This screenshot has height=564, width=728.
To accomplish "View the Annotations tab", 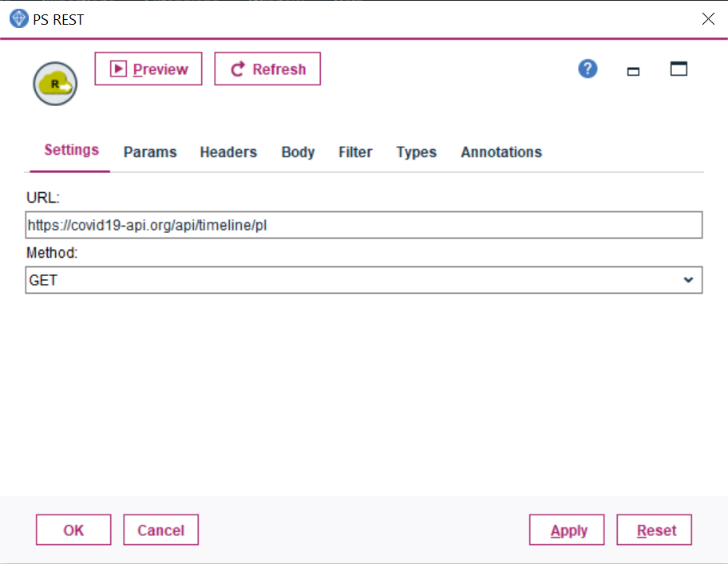I will point(501,152).
